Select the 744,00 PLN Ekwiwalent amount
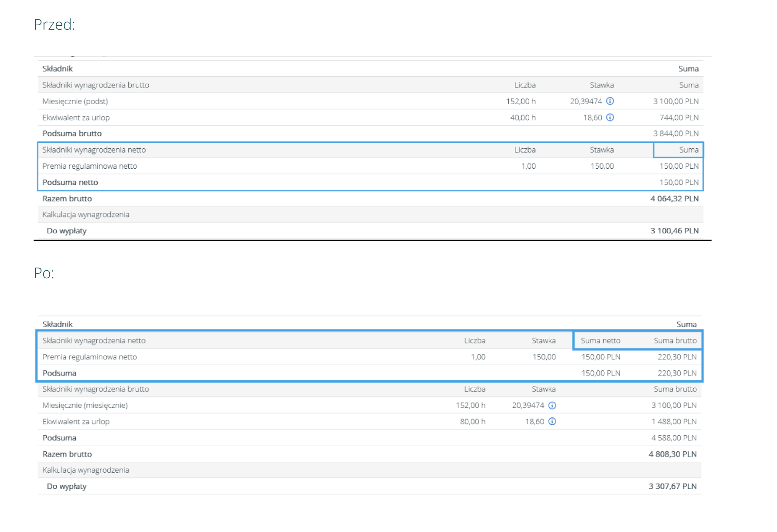The image size is (777, 532). pos(679,117)
